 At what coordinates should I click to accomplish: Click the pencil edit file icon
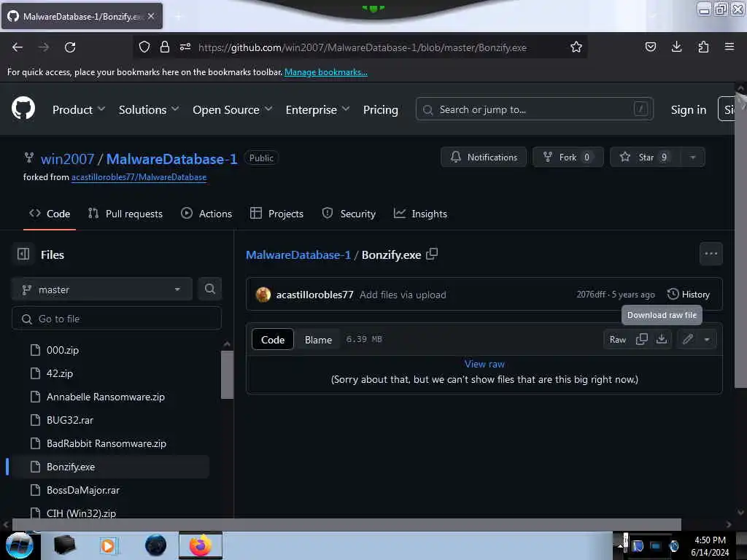(687, 339)
